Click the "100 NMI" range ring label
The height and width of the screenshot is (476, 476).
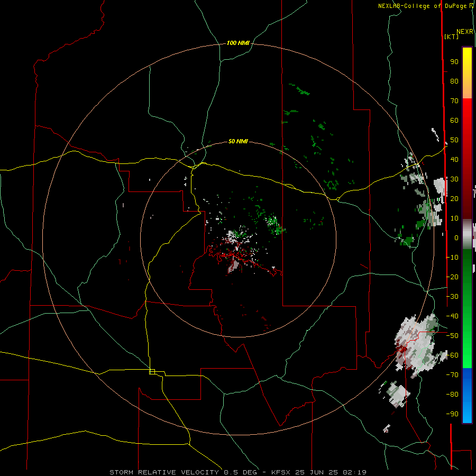pyautogui.click(x=238, y=43)
